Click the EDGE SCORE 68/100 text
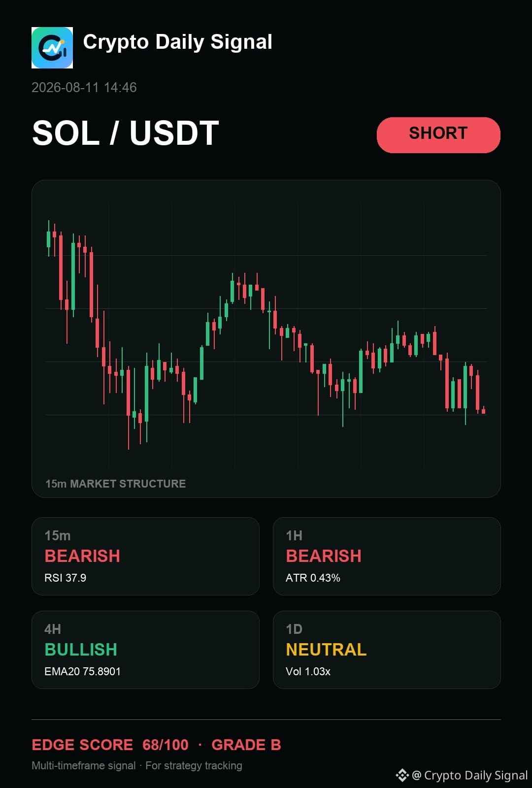The image size is (532, 788). pos(110,745)
